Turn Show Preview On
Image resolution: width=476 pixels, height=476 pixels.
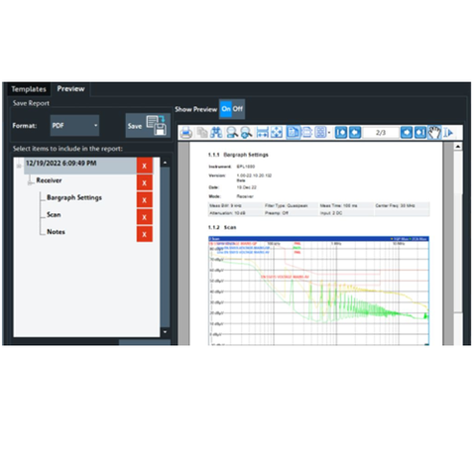pyautogui.click(x=226, y=109)
